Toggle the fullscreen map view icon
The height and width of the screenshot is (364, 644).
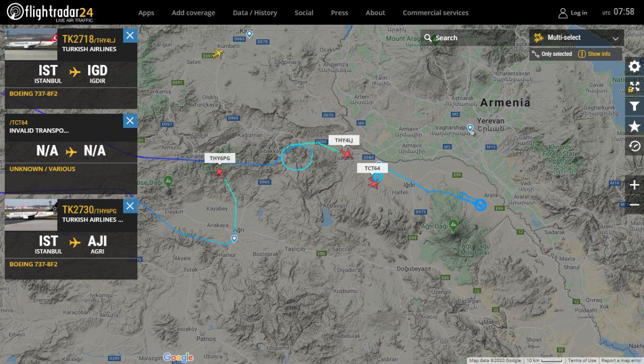coord(634,87)
